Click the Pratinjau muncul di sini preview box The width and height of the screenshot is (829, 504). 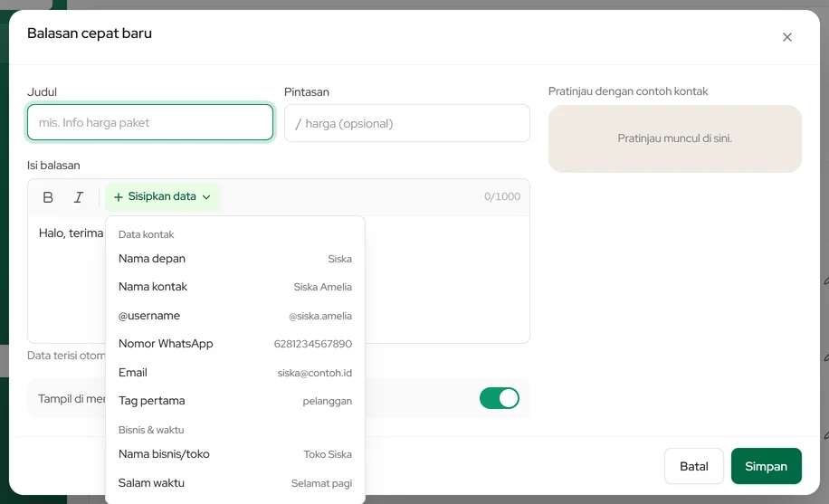(674, 138)
